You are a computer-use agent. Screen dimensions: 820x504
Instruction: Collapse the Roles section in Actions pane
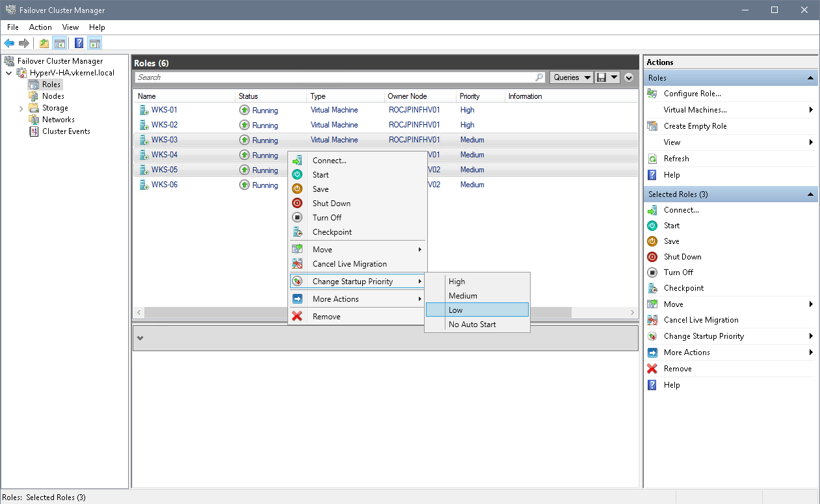[810, 78]
